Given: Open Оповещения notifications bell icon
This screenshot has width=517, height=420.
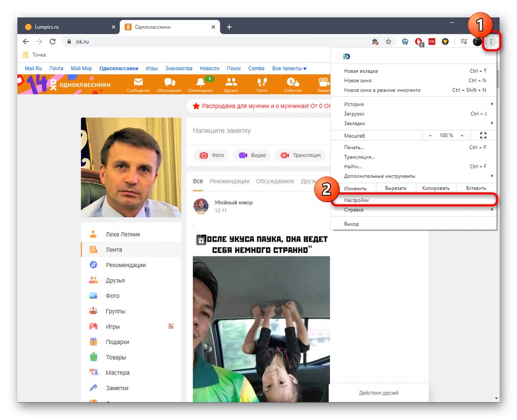Looking at the screenshot, I should (x=201, y=83).
